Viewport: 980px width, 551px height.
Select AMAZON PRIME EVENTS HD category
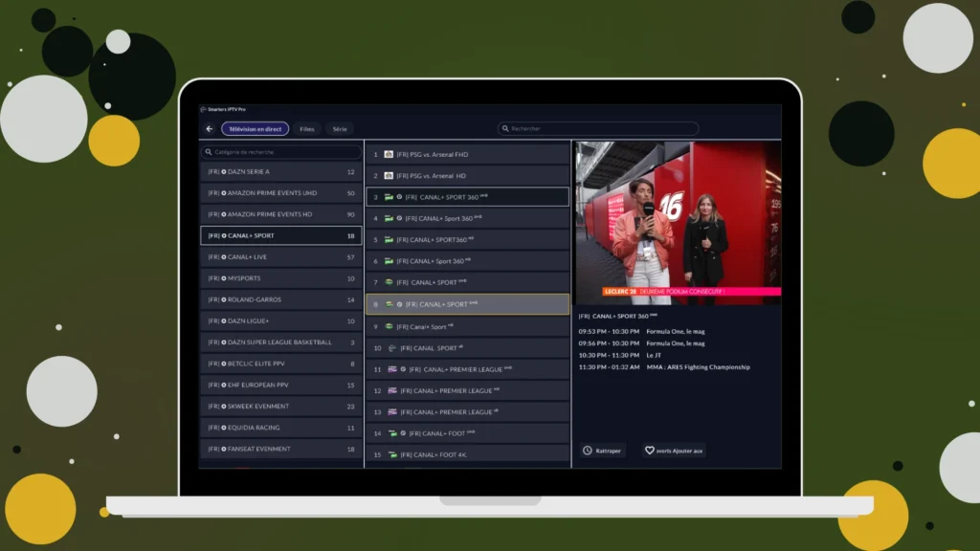(280, 214)
